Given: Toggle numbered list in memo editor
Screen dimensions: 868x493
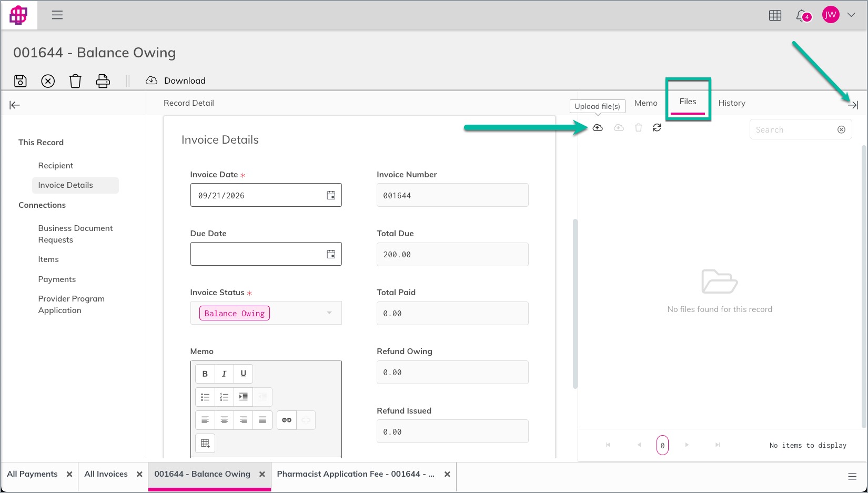Looking at the screenshot, I should coord(224,397).
